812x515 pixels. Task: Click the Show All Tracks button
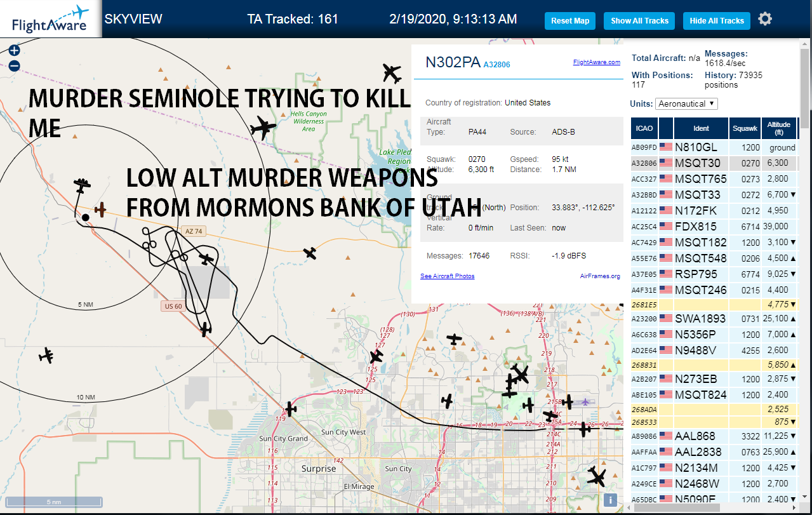click(639, 21)
